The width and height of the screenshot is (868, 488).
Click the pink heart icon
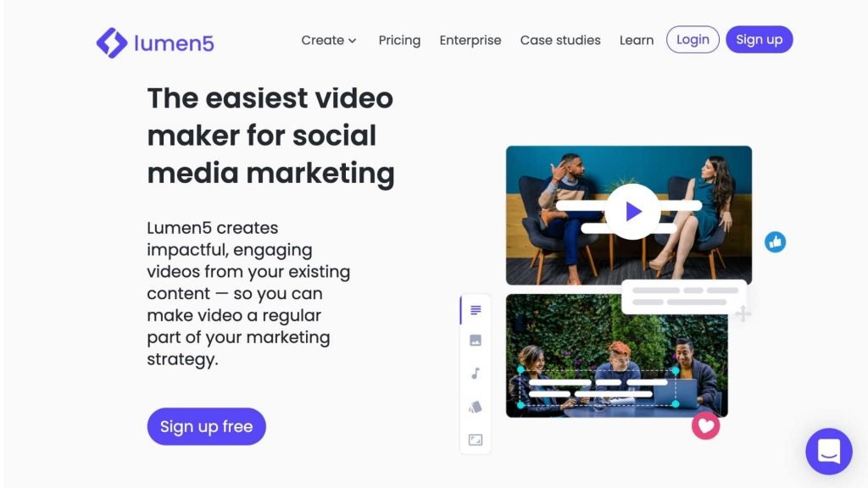pos(706,426)
